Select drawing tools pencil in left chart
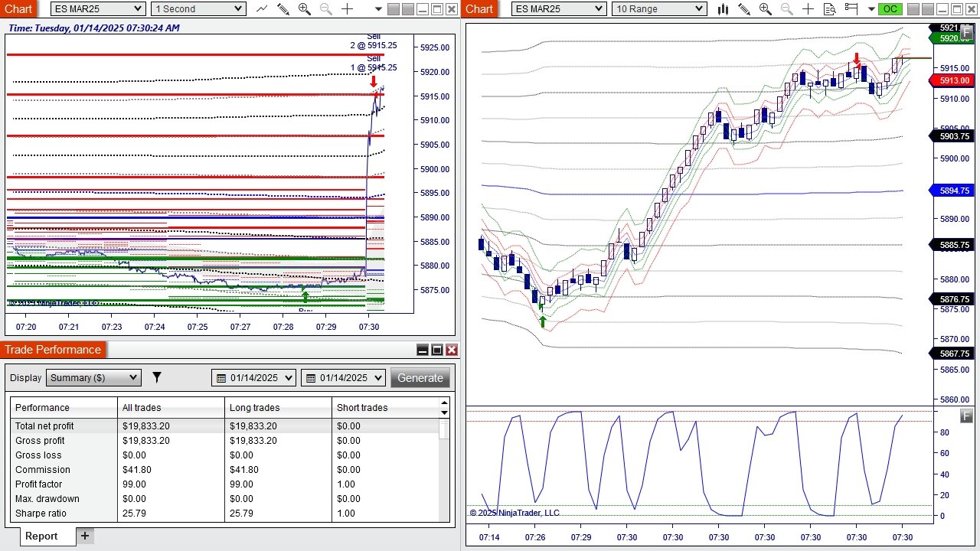Image resolution: width=980 pixels, height=551 pixels. (x=283, y=9)
